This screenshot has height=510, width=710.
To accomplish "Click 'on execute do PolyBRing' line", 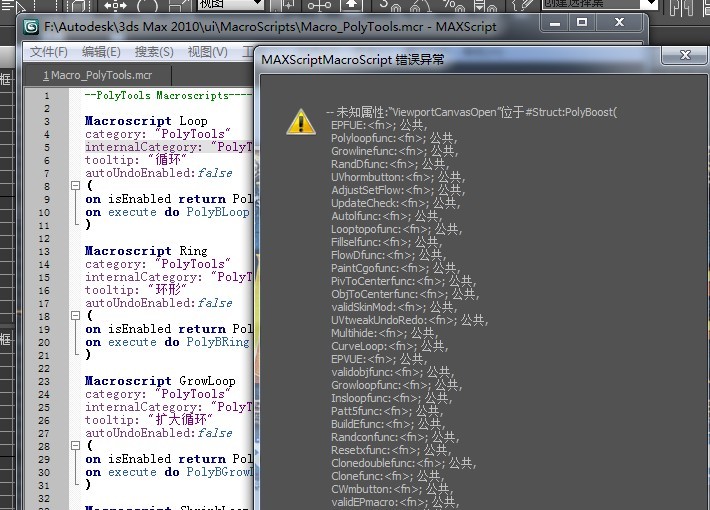I will pyautogui.click(x=167, y=342).
